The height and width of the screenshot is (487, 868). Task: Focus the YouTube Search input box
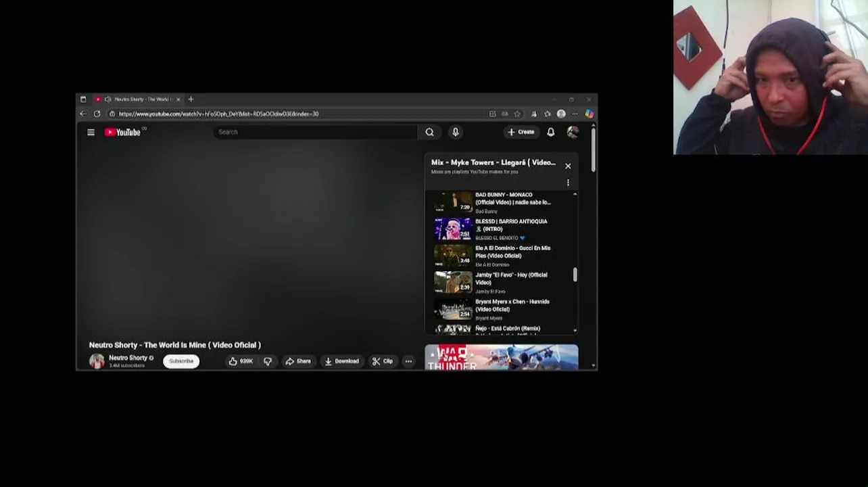click(316, 132)
